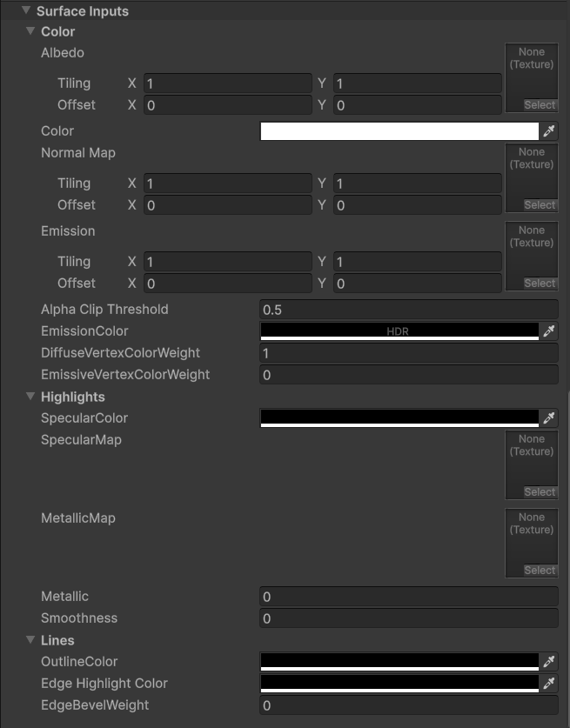Viewport: 570px width, 728px height.
Task: Click the Lines heading text
Action: [57, 640]
